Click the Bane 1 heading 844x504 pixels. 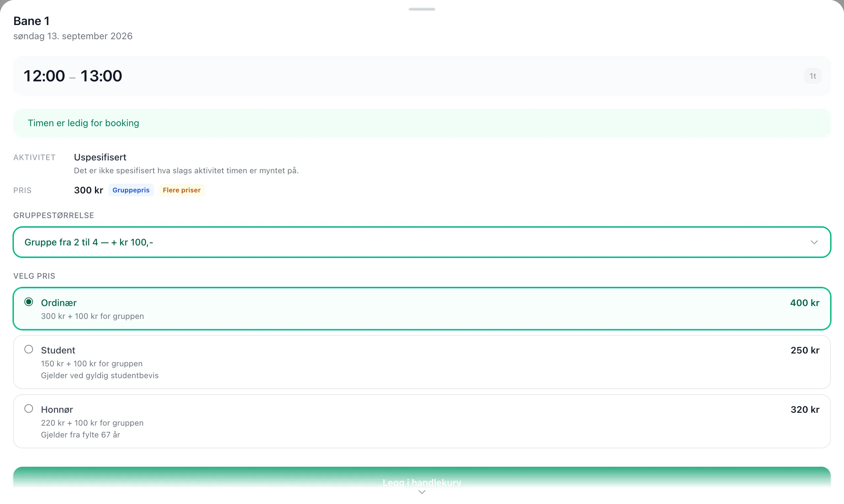[32, 21]
